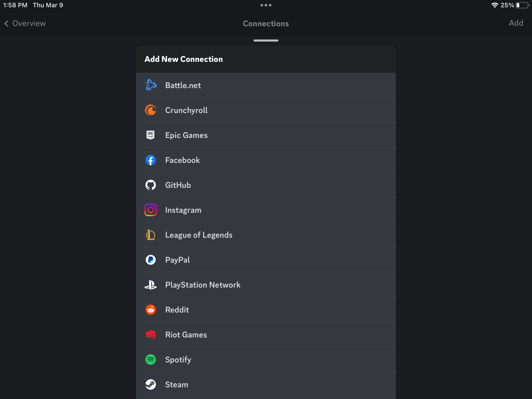
Task: Tap the battery indicator in status bar
Action: pos(522,5)
